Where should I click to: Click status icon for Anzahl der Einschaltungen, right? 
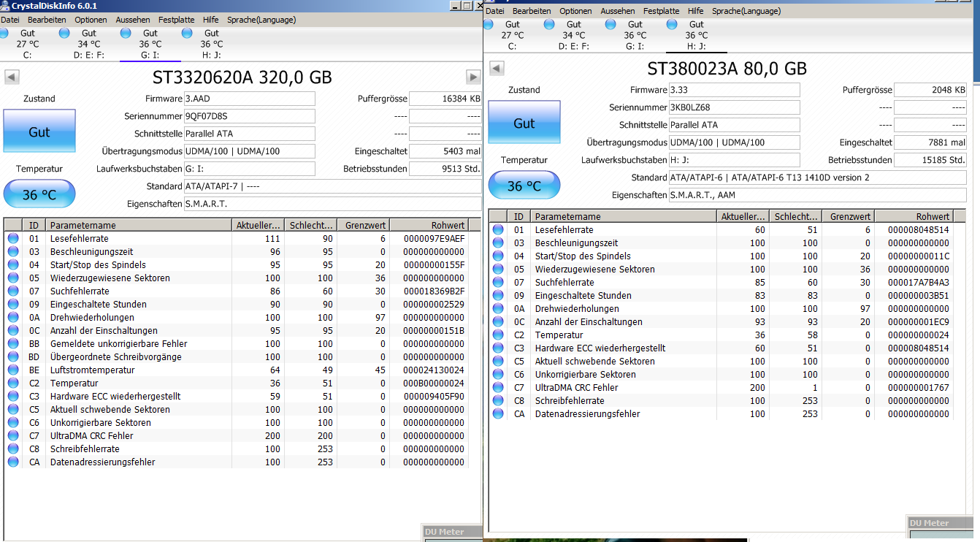pyautogui.click(x=498, y=321)
